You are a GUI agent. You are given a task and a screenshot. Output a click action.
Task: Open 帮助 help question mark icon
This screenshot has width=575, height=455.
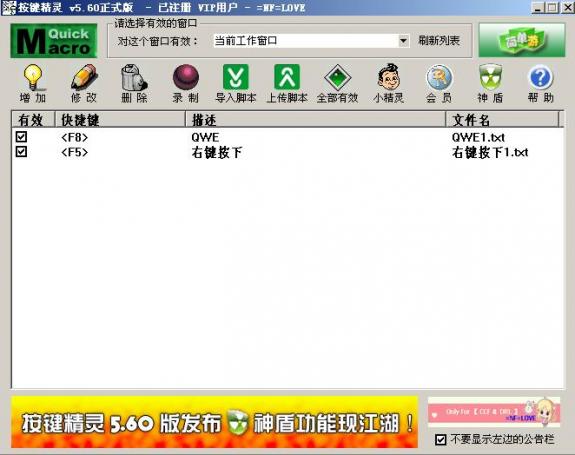[x=541, y=77]
